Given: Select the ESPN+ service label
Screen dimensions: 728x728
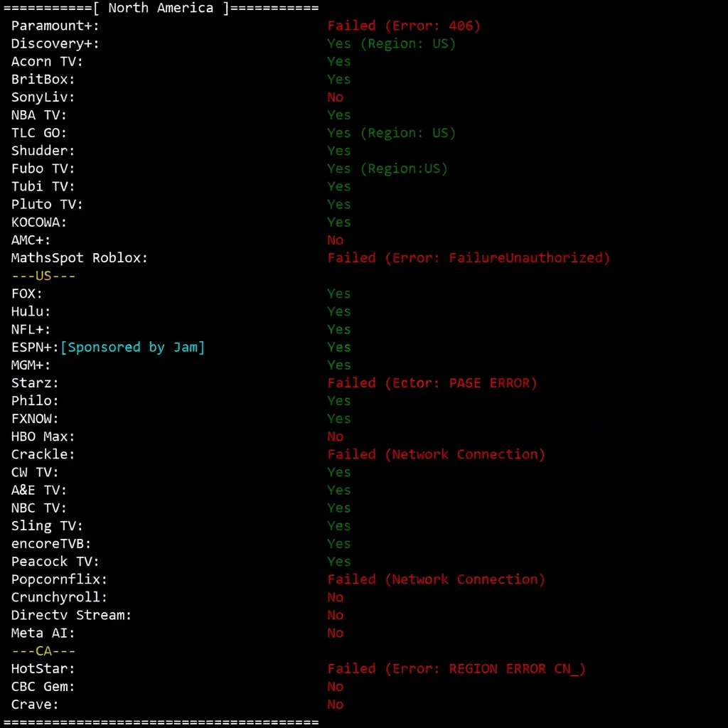Looking at the screenshot, I should [x=35, y=347].
